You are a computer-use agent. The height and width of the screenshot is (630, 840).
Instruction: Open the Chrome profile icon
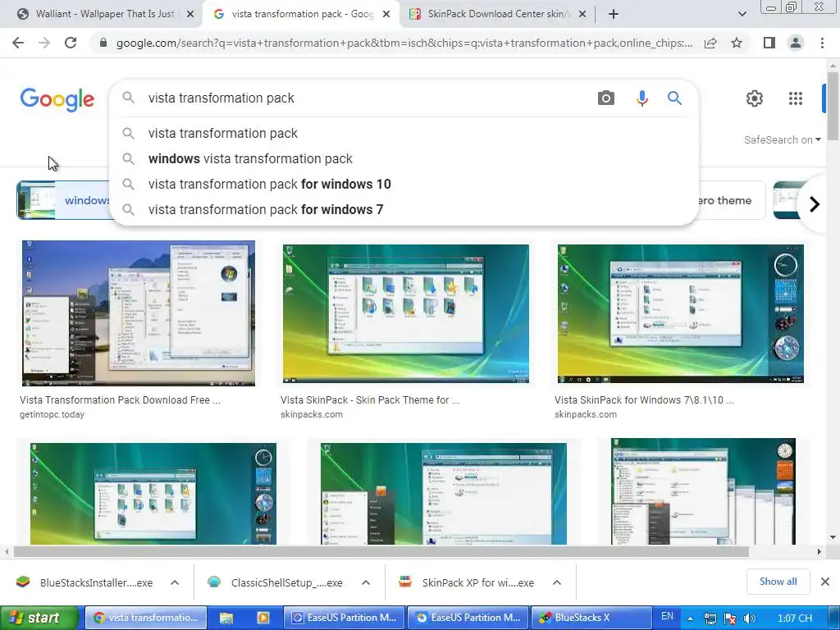coord(796,43)
